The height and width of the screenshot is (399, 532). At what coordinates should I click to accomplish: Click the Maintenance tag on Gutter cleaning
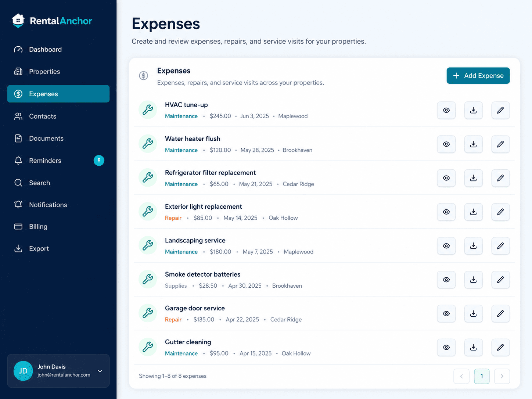(x=181, y=353)
